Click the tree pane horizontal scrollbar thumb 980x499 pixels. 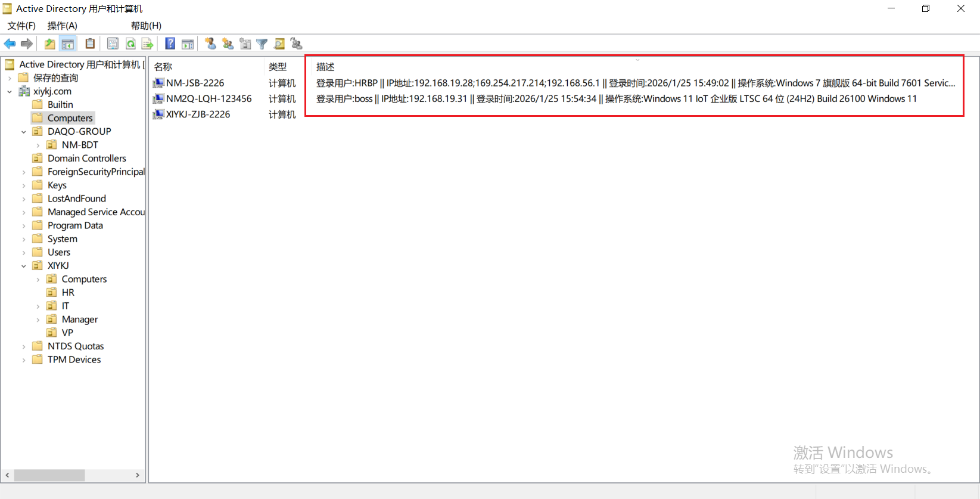click(x=49, y=475)
